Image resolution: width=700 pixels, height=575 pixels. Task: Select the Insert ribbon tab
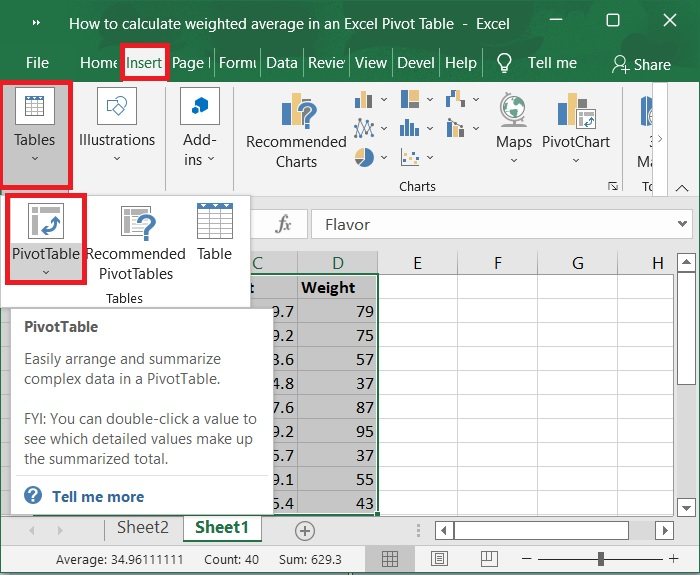point(144,63)
